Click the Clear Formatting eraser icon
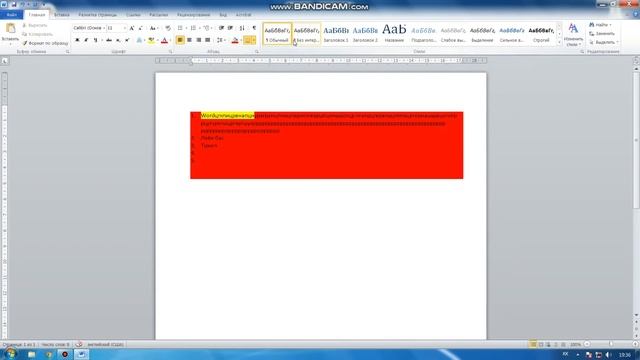This screenshot has height=360, width=640. 168,28
